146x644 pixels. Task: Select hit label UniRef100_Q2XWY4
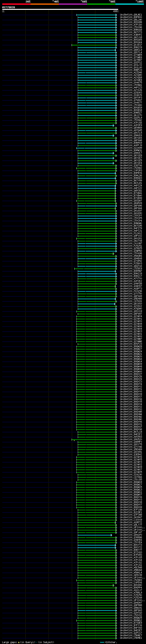pyautogui.click(x=131, y=316)
